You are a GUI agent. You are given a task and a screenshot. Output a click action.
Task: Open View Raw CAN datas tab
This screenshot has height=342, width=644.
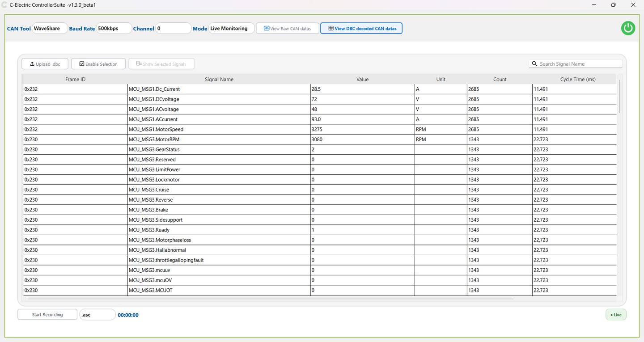pyautogui.click(x=287, y=28)
